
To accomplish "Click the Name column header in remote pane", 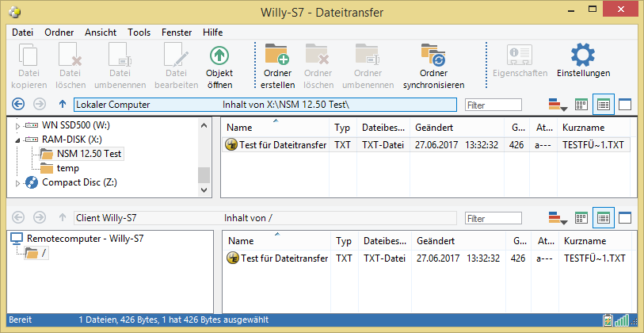I will (240, 241).
